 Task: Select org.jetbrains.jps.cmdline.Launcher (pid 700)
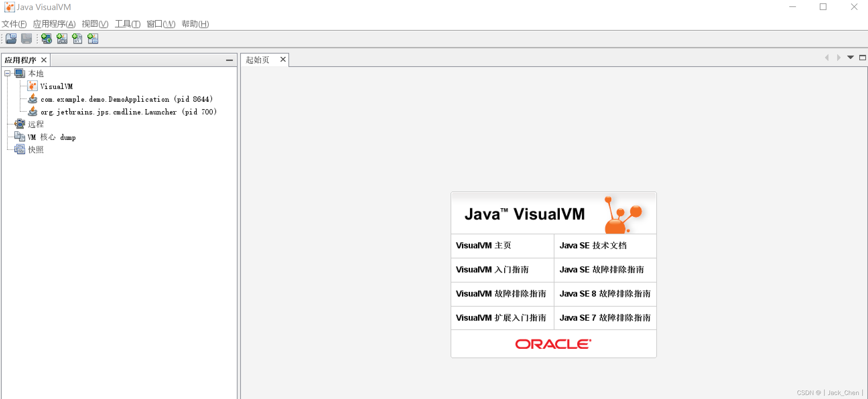point(128,112)
